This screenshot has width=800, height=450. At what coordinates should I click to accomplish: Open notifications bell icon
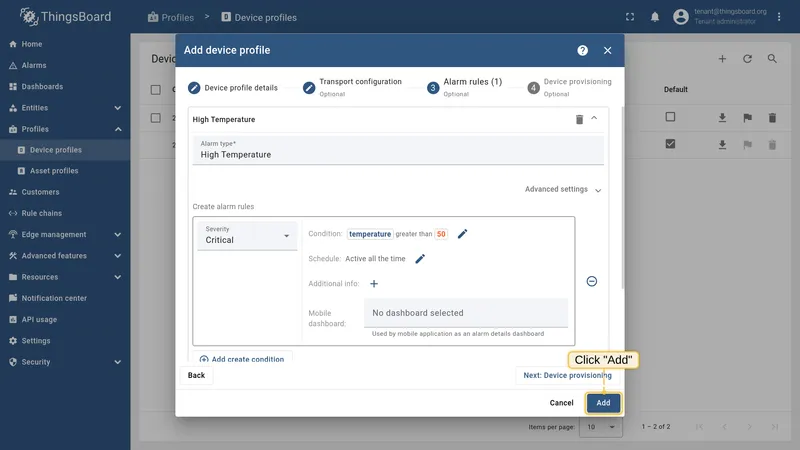coord(655,17)
